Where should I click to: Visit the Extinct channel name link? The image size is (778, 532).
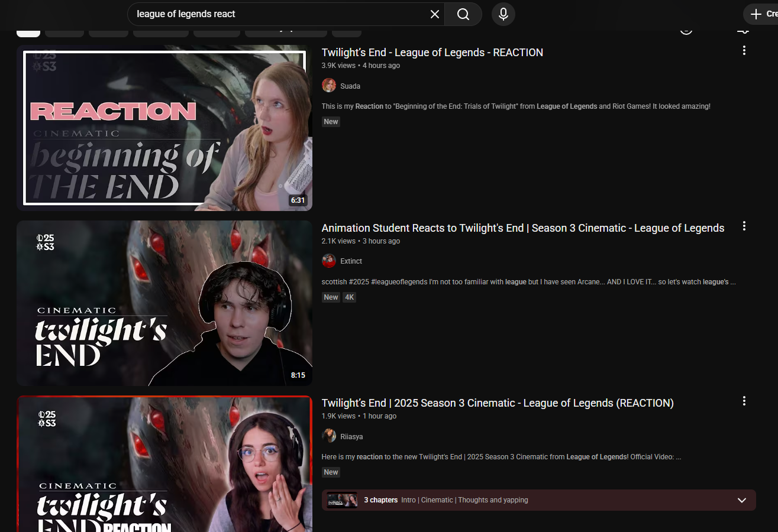point(351,261)
